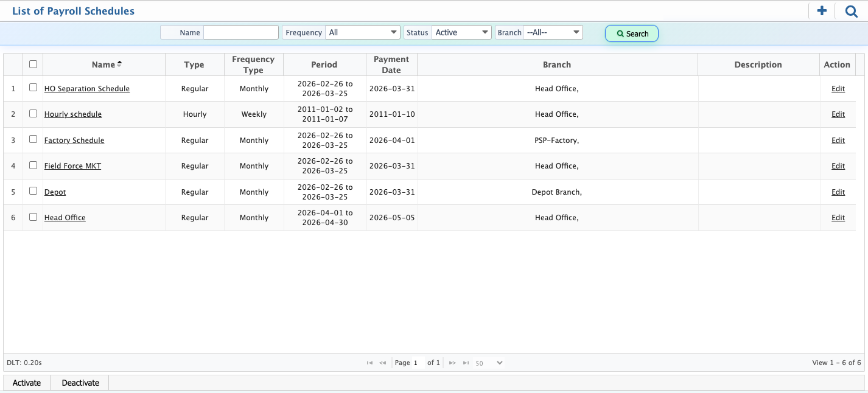Click Edit for the Factory Schedule row
Screen dimensions: 868x393
838,140
